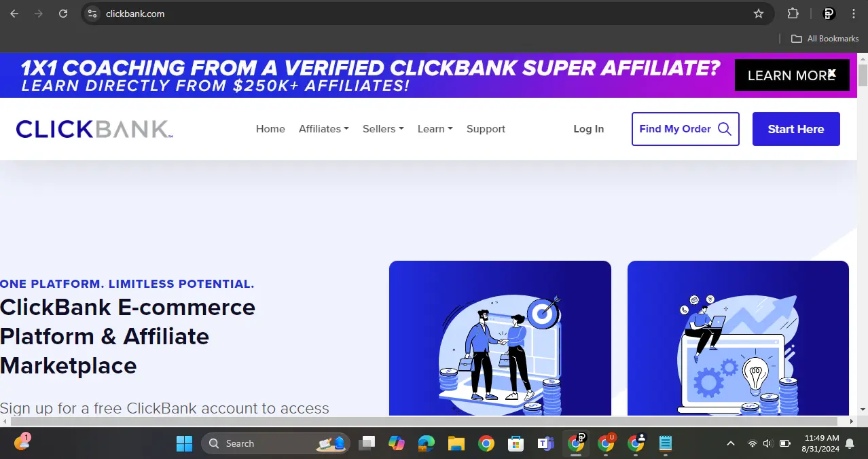The width and height of the screenshot is (868, 459).
Task: Open the All Bookmarks folder
Action: [x=825, y=39]
